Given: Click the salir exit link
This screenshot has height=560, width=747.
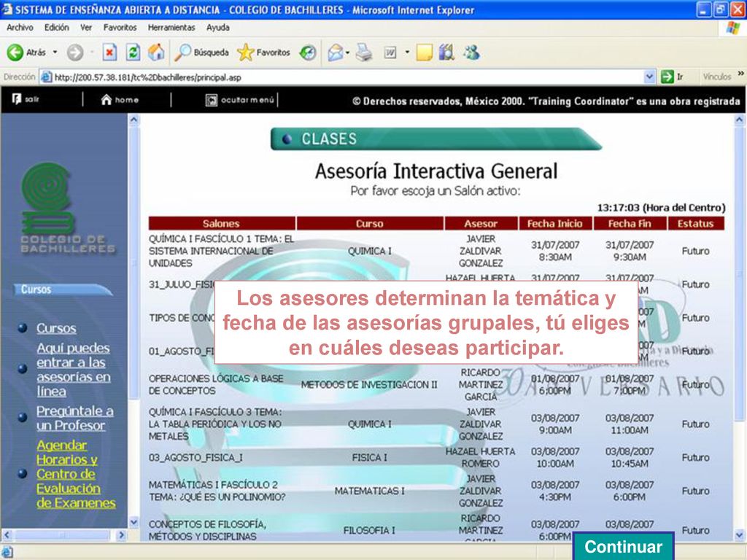Looking at the screenshot, I should pos(26,99).
